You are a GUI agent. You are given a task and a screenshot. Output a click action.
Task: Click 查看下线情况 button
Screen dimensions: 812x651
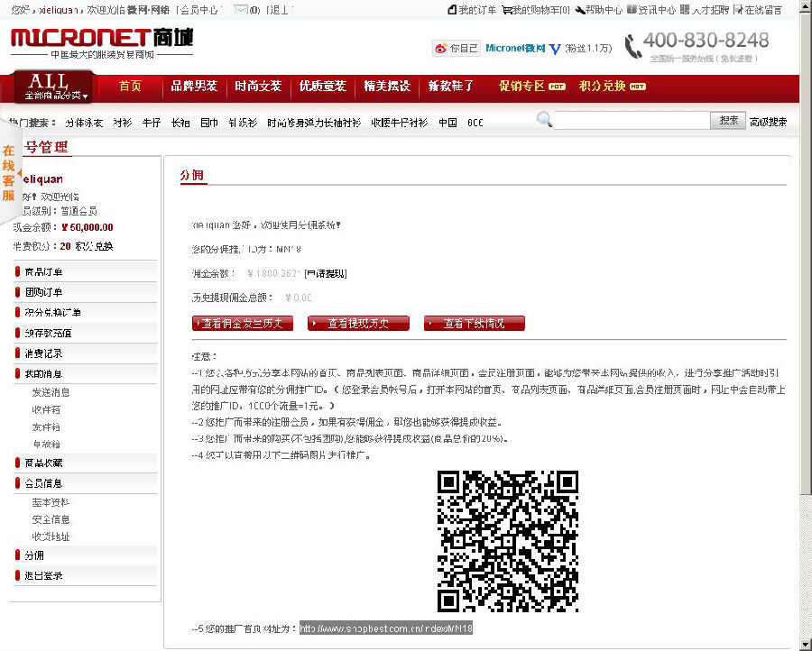[x=475, y=324]
